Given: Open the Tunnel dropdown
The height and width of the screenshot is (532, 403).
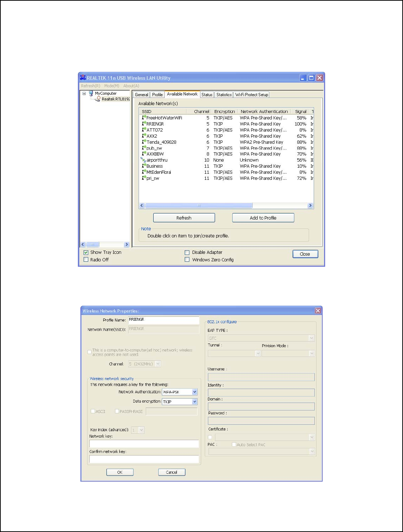Looking at the screenshot, I should click(x=258, y=353).
